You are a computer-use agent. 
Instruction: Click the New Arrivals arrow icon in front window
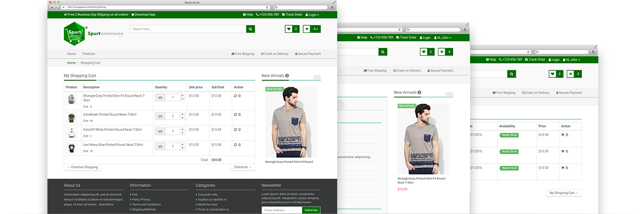[x=287, y=76]
